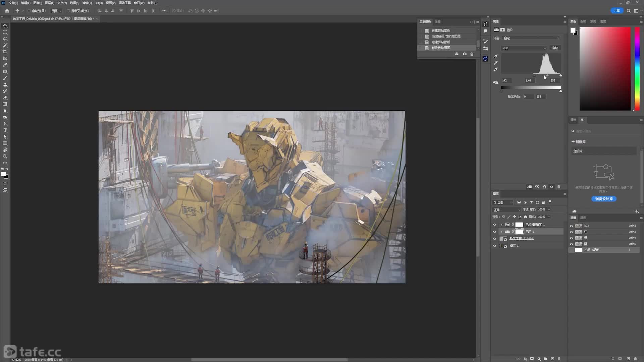This screenshot has width=644, height=362.
Task: Open the 类型 layer filter dropdown
Action: point(503,202)
